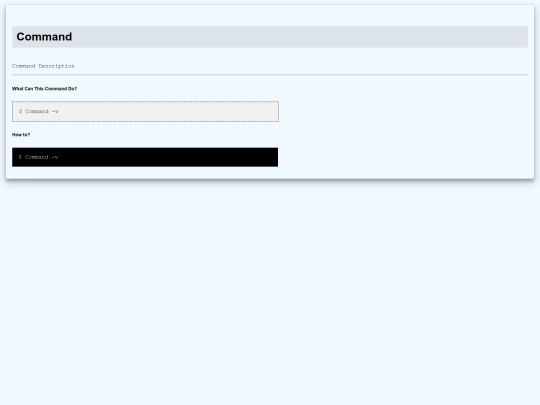This screenshot has width=540, height=405.
Task: Click the word "Description" under the title
Action: pos(56,66)
